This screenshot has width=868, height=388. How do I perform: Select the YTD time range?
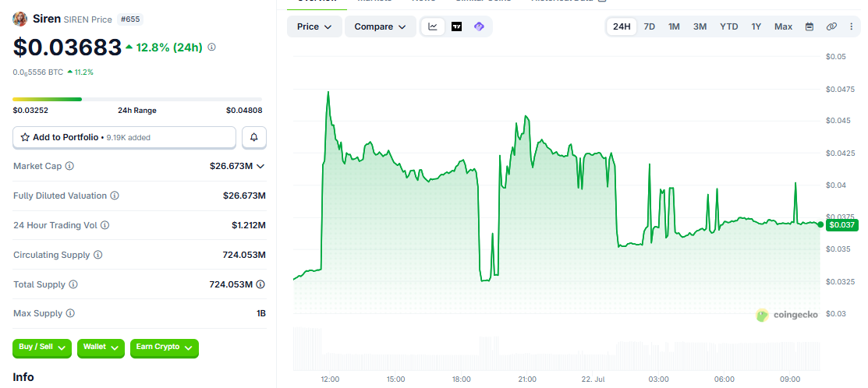729,26
